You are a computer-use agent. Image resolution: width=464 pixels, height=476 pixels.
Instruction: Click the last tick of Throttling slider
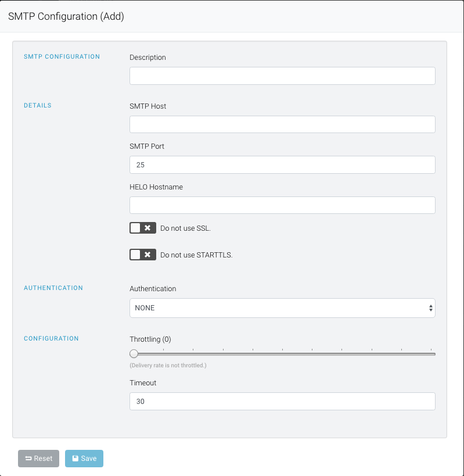431,350
